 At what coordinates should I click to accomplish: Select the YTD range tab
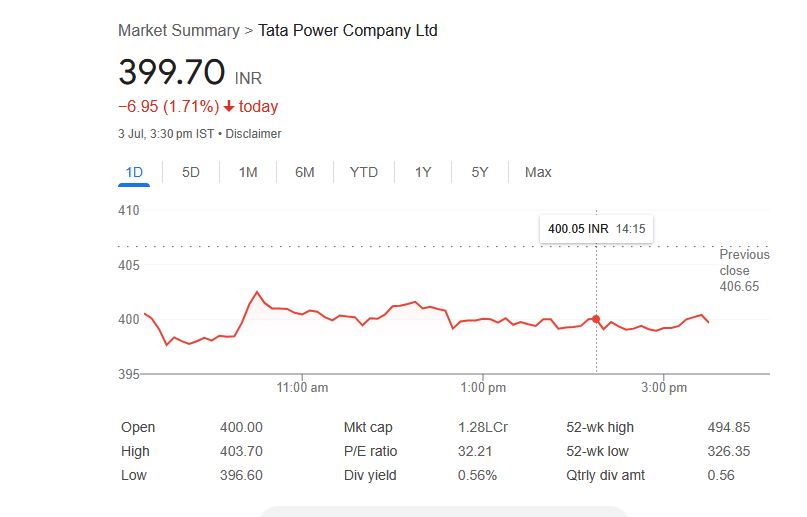[x=364, y=172]
